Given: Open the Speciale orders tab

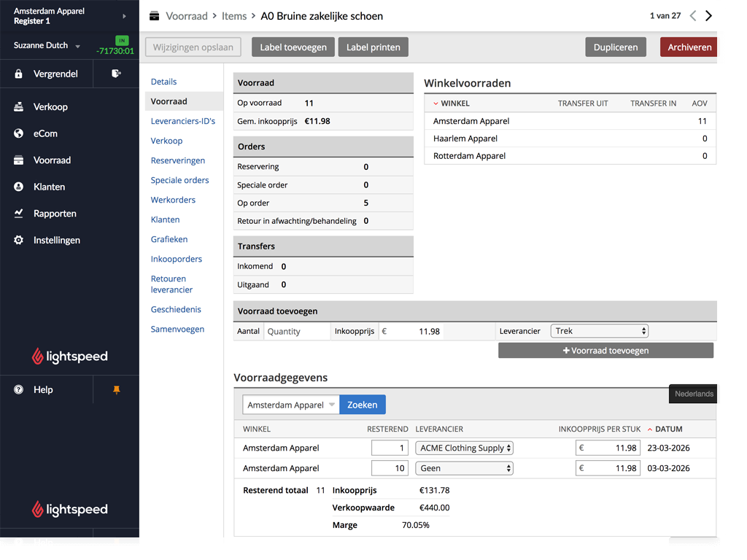Looking at the screenshot, I should pyautogui.click(x=179, y=180).
